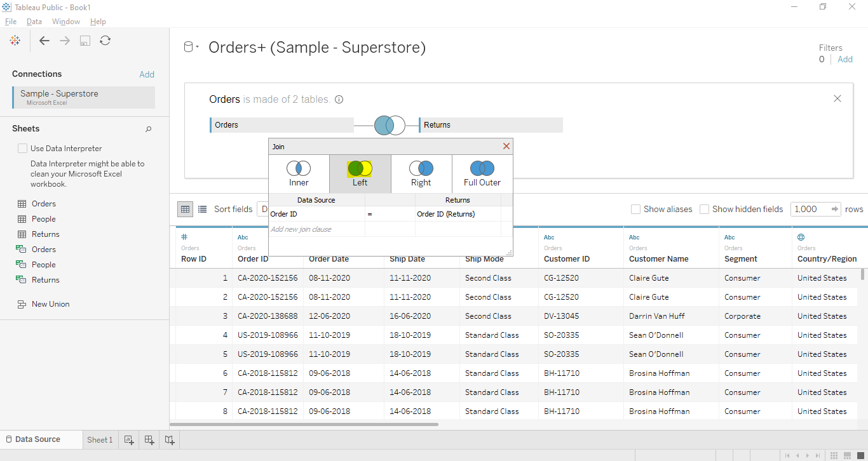Change the Row ID number type icon
Screen dimensions: 868x461
[184, 237]
